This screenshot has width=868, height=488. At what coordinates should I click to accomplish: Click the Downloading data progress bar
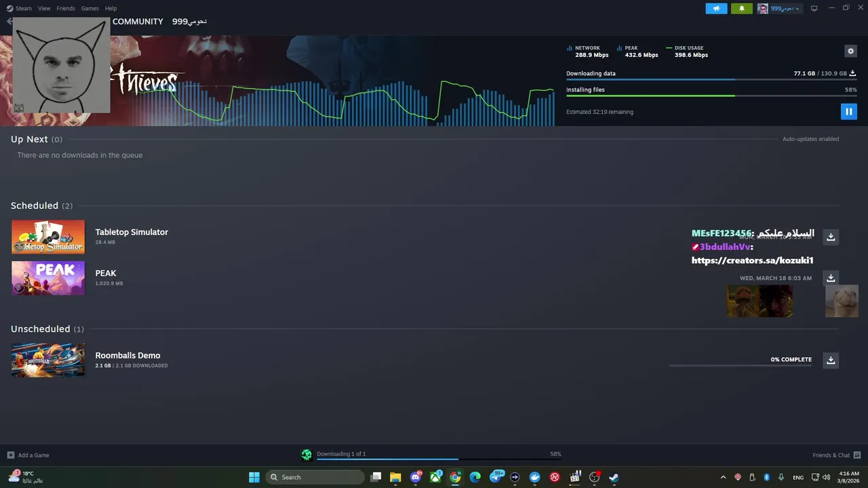pyautogui.click(x=711, y=79)
